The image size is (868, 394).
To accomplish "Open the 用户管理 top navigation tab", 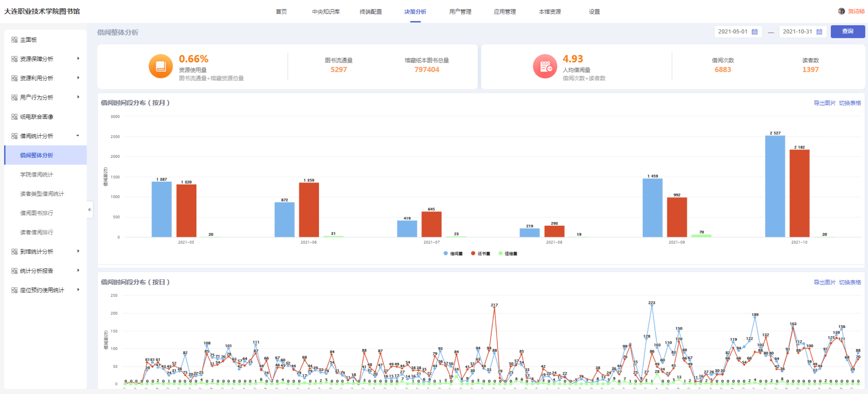I will pos(460,12).
